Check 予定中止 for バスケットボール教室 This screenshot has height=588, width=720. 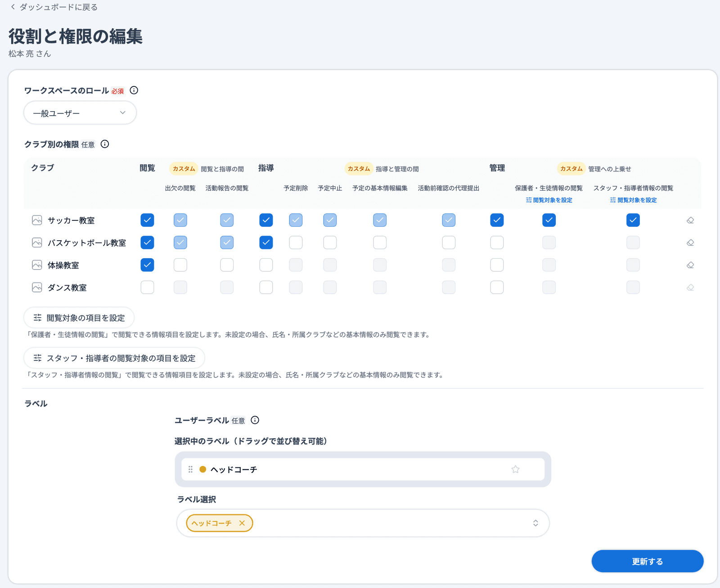coord(330,242)
